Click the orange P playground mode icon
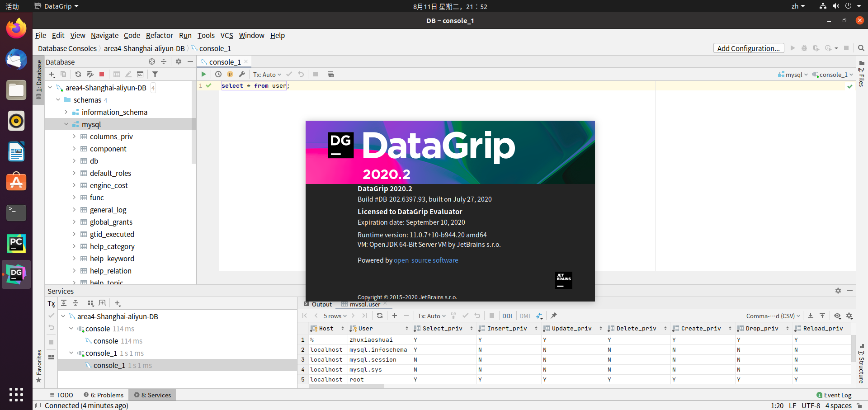This screenshot has width=868, height=410. tap(230, 74)
